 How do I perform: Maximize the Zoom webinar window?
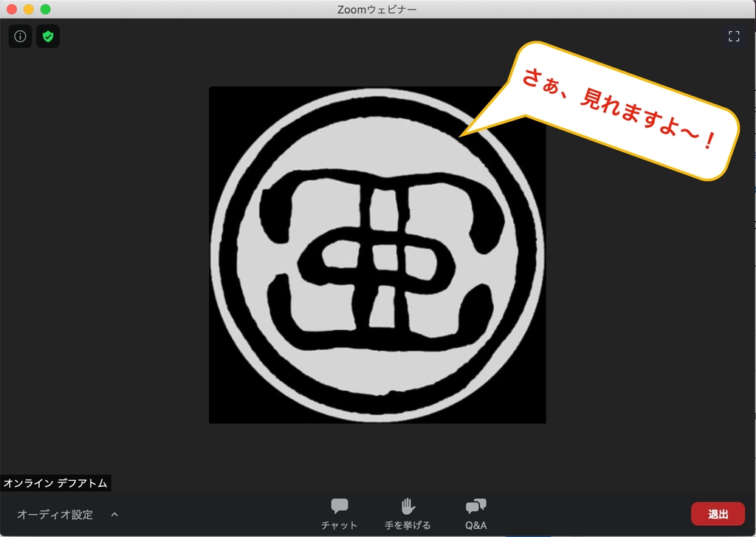[45, 9]
